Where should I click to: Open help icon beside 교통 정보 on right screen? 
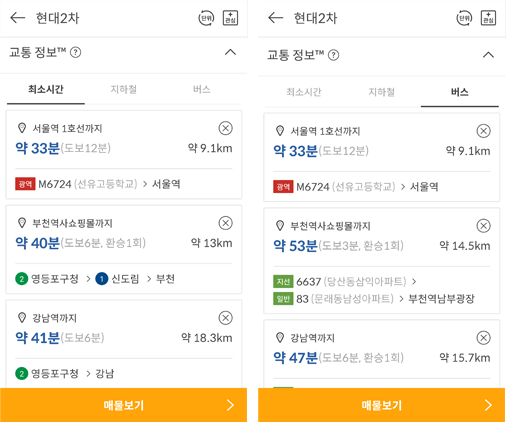point(334,55)
